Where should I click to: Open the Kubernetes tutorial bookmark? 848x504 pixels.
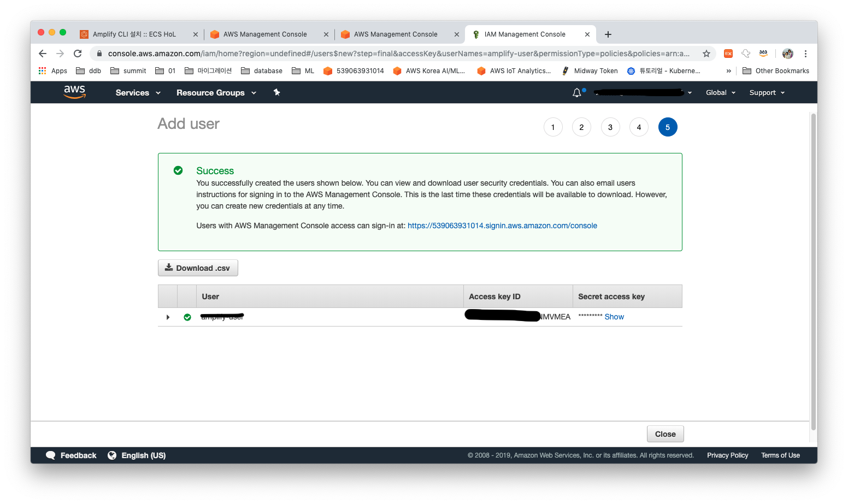pos(664,71)
